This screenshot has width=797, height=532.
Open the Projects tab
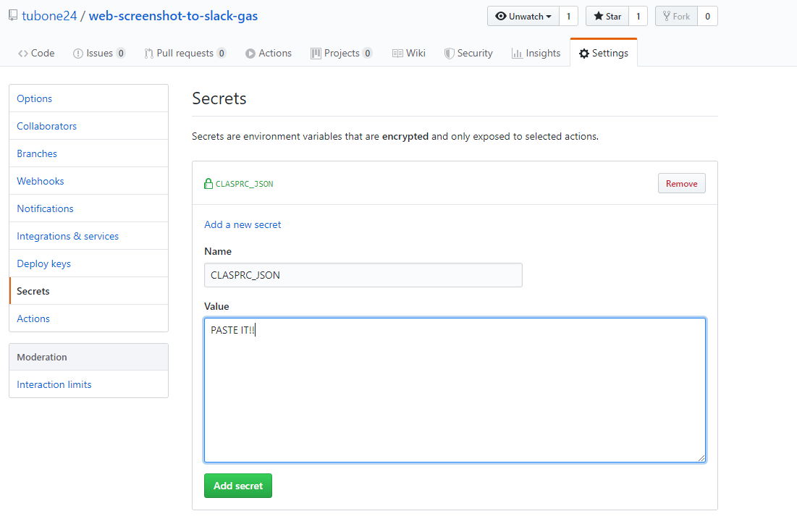342,53
